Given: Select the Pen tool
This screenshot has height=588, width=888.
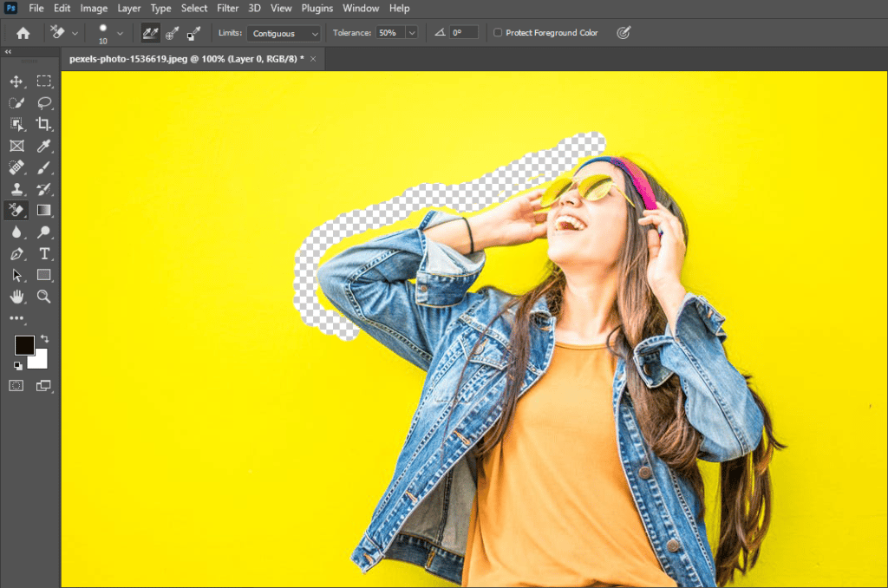Looking at the screenshot, I should pos(16,253).
